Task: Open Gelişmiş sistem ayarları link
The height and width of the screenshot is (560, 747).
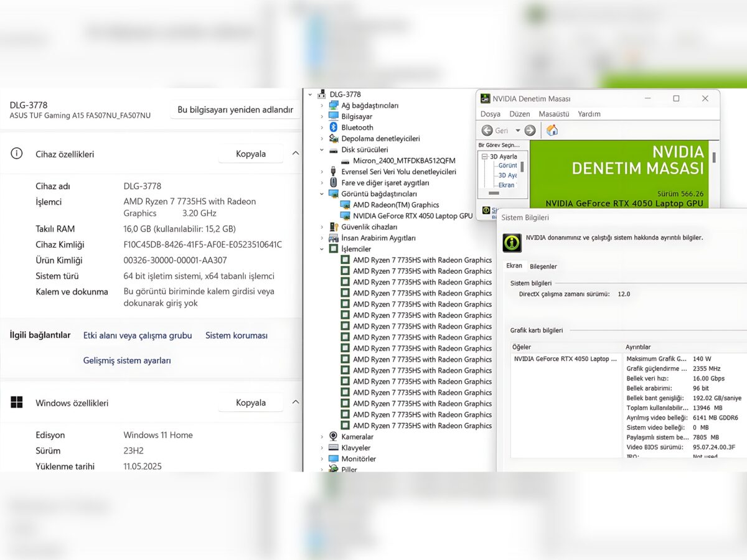Action: coord(127,360)
